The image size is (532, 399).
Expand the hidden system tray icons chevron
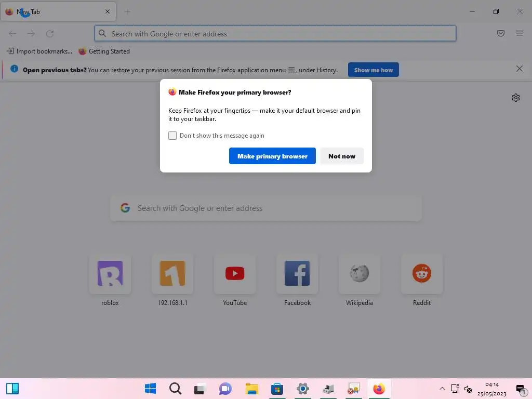coord(442,389)
